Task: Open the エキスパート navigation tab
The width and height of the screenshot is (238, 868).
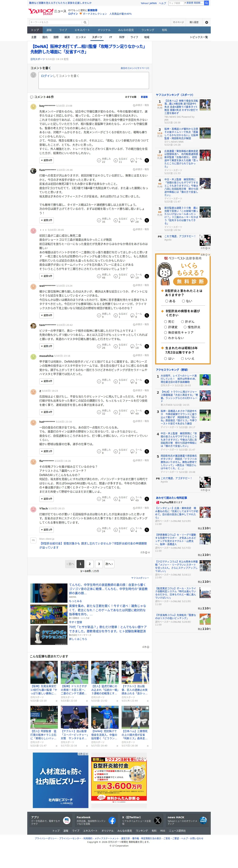Action: [82, 30]
